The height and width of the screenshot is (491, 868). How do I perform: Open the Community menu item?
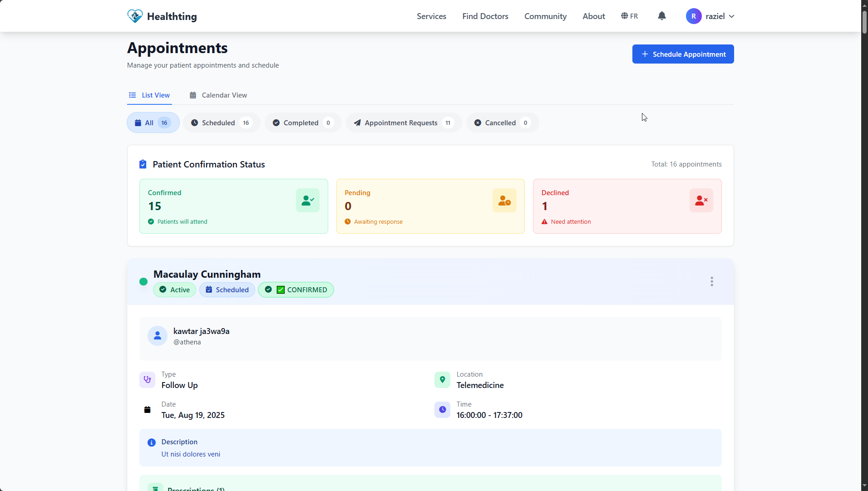pyautogui.click(x=545, y=16)
